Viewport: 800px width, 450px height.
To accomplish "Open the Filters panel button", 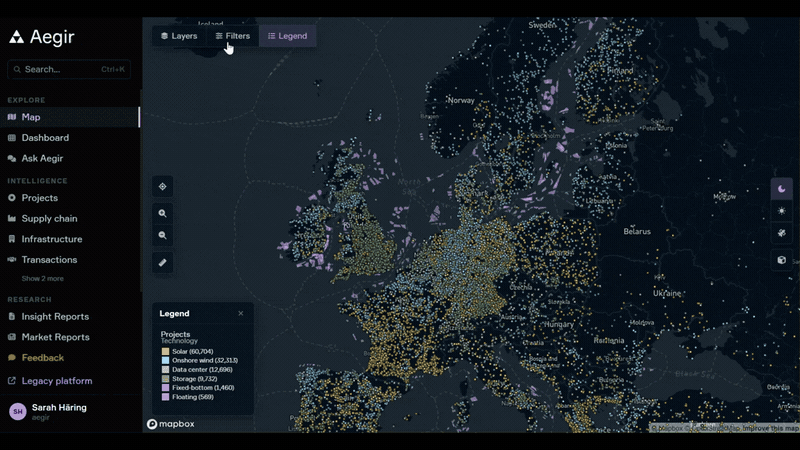I will [x=233, y=36].
